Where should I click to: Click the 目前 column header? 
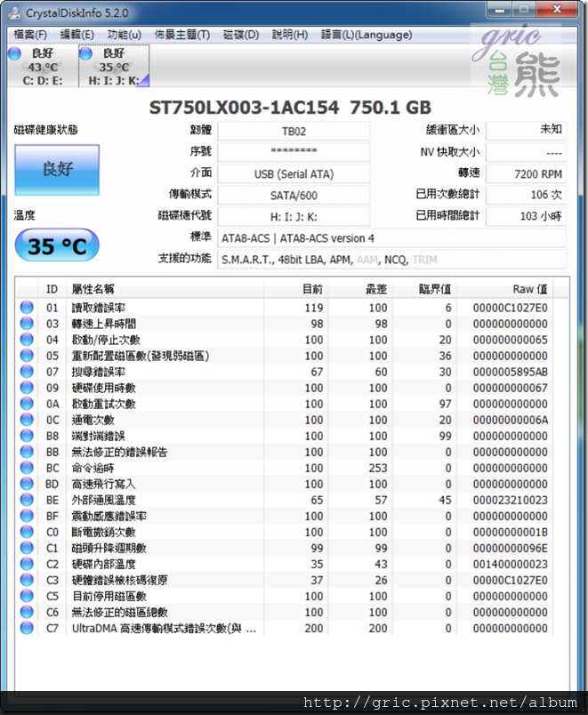296,289
